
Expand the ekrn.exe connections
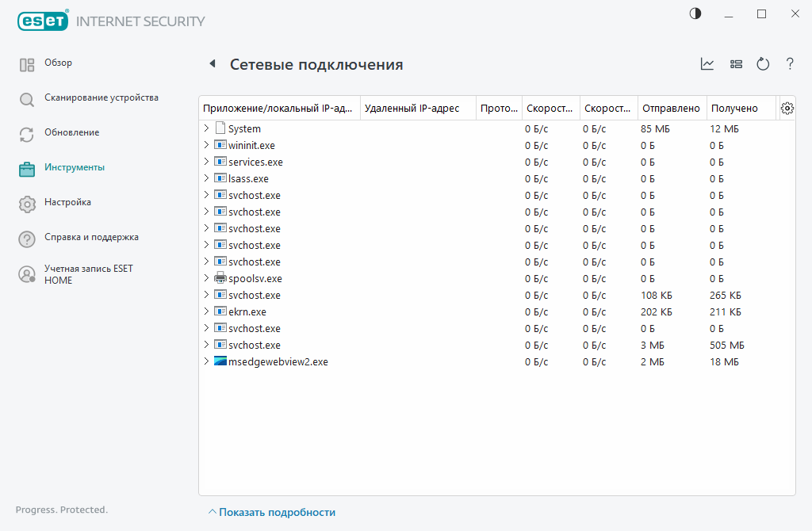206,311
